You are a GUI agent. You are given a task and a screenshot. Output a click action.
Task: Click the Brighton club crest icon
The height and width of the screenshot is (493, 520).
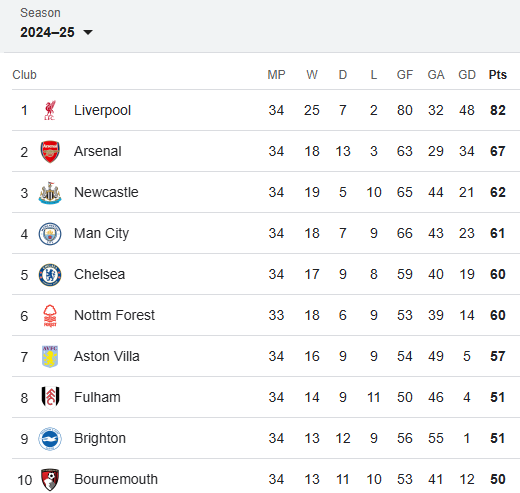(x=50, y=439)
